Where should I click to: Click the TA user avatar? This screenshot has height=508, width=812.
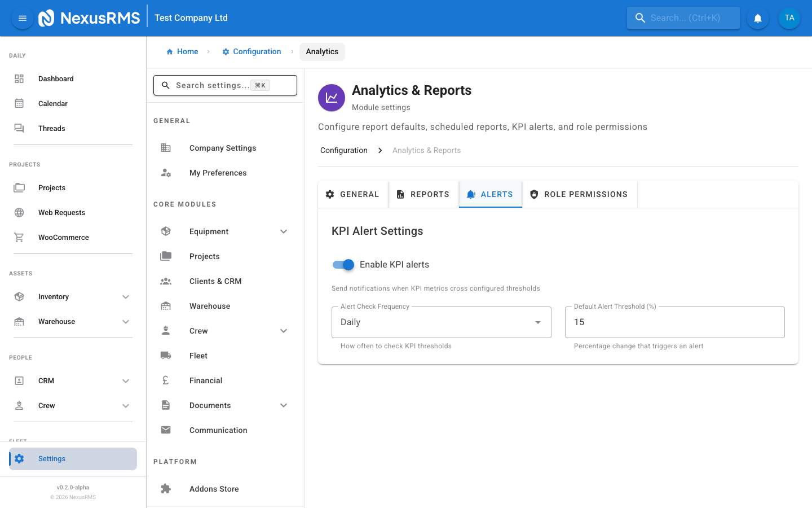tap(789, 17)
